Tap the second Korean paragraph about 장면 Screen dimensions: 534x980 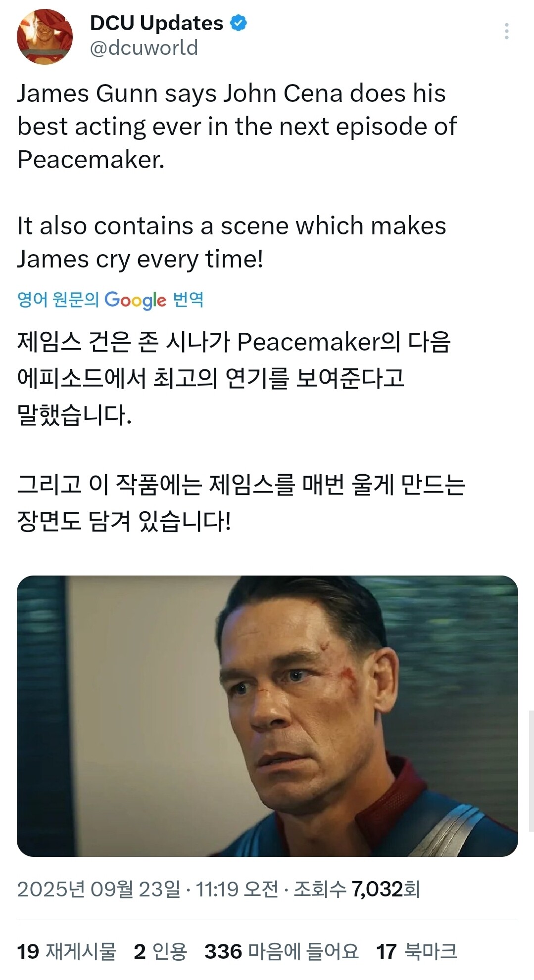click(x=242, y=502)
